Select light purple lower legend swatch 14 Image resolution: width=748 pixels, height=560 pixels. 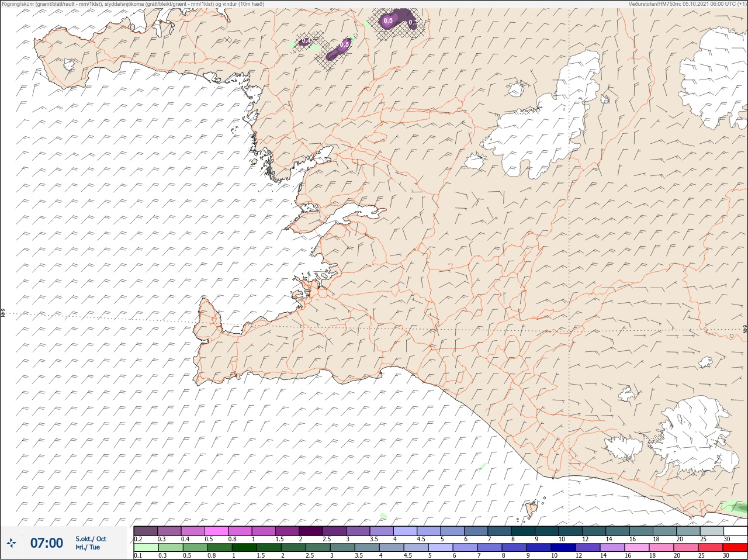(x=612, y=548)
